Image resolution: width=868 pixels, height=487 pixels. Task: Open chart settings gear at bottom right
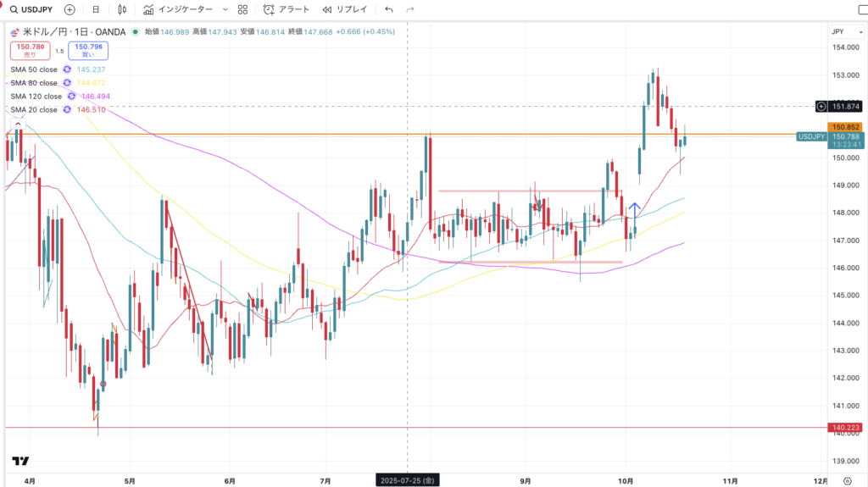click(847, 479)
